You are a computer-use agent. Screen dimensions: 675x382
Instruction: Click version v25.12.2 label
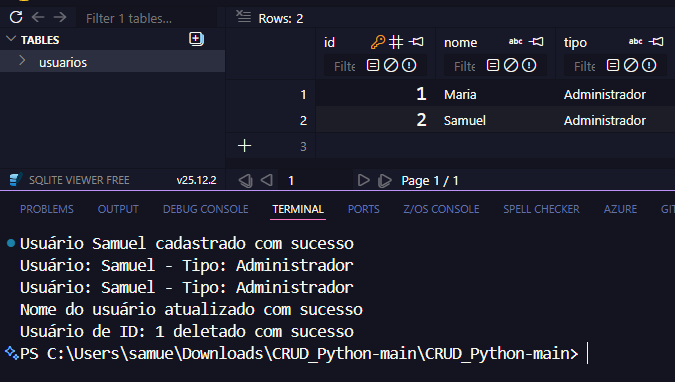[196, 180]
